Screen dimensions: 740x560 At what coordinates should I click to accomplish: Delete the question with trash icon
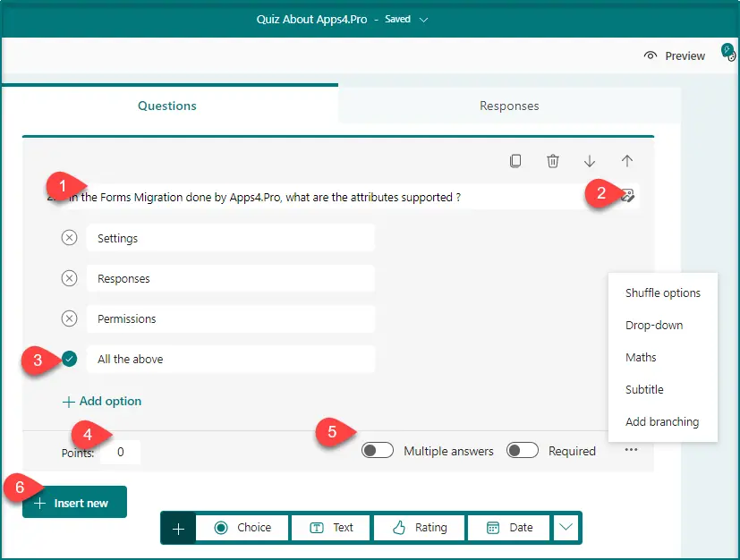tap(553, 161)
